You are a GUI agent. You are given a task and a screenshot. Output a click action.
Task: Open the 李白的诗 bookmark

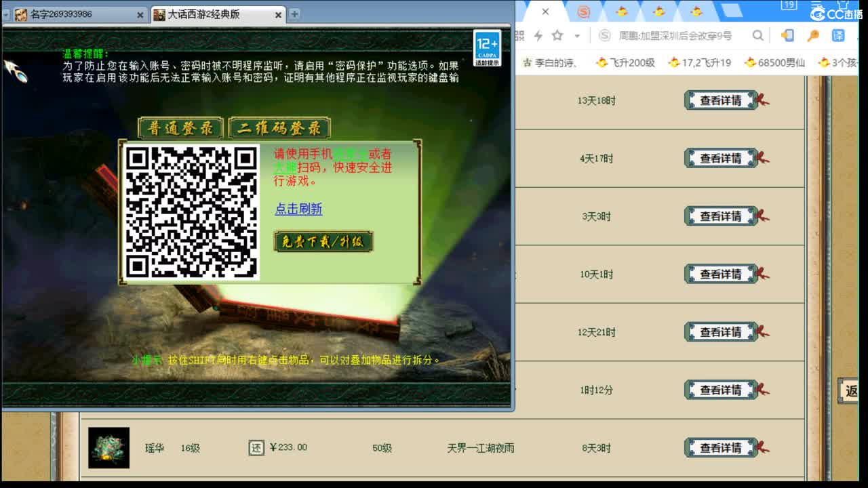coord(550,62)
